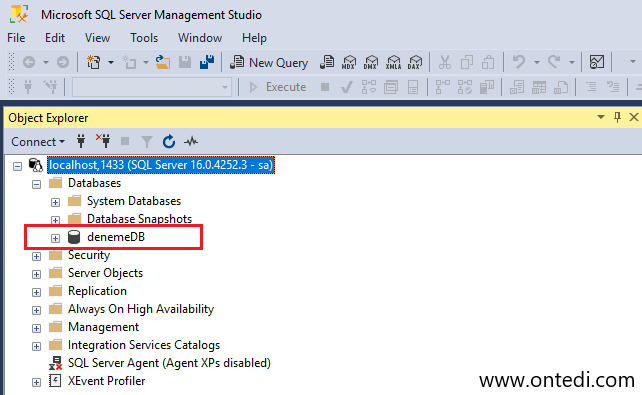Screen dimensions: 642x395
Task: Expand the Server Objects folder
Action: tap(36, 274)
